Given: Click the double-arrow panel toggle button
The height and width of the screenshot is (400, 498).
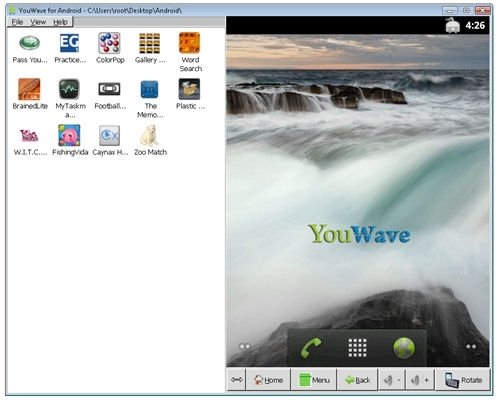Looking at the screenshot, I should point(237,379).
